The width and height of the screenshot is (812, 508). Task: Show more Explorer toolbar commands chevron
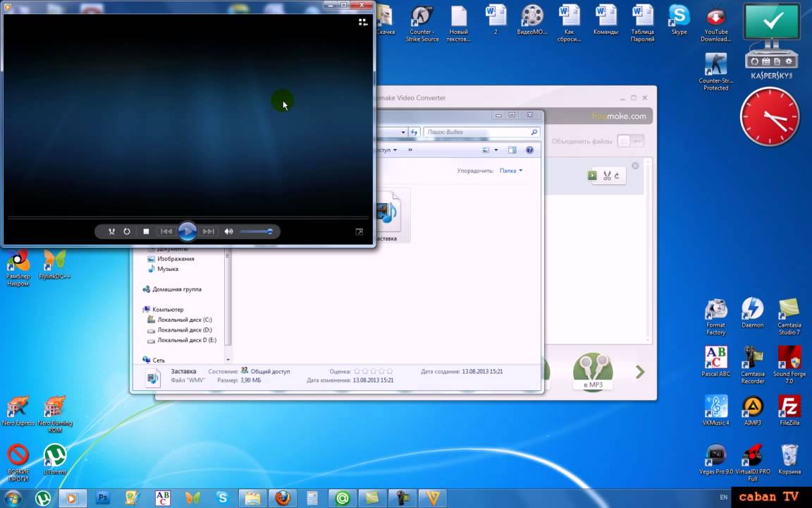click(410, 150)
